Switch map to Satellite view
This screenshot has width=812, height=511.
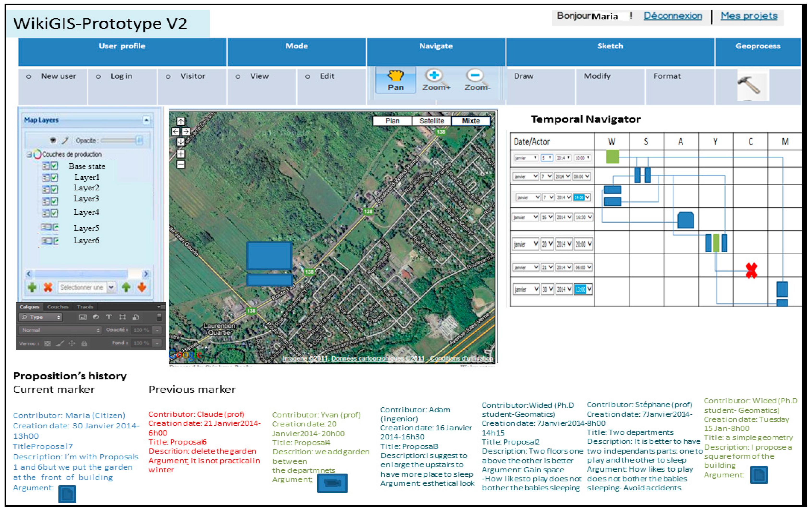coord(431,121)
